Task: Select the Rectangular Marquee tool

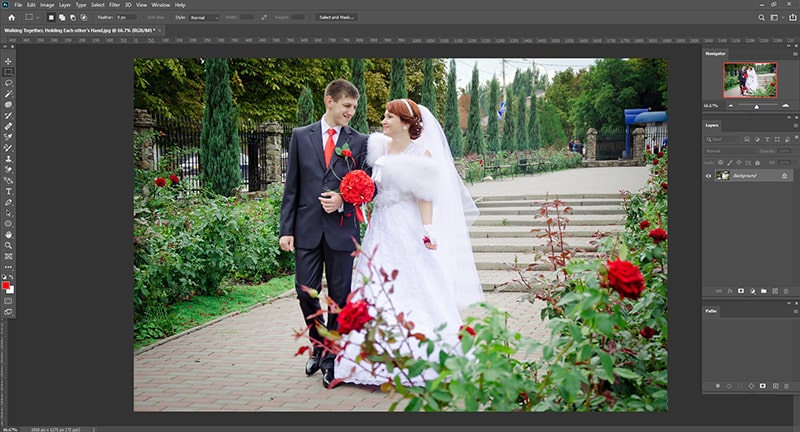Action: pyautogui.click(x=8, y=72)
